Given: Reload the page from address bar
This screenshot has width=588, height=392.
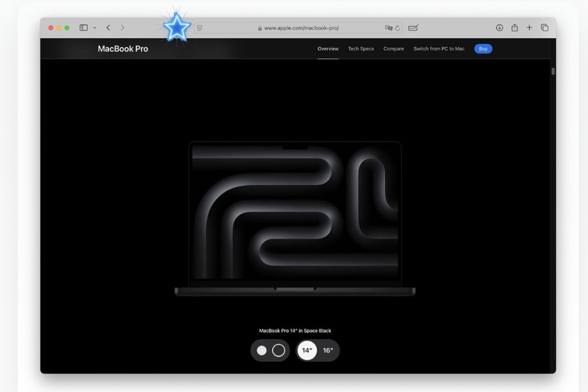Looking at the screenshot, I should point(398,28).
